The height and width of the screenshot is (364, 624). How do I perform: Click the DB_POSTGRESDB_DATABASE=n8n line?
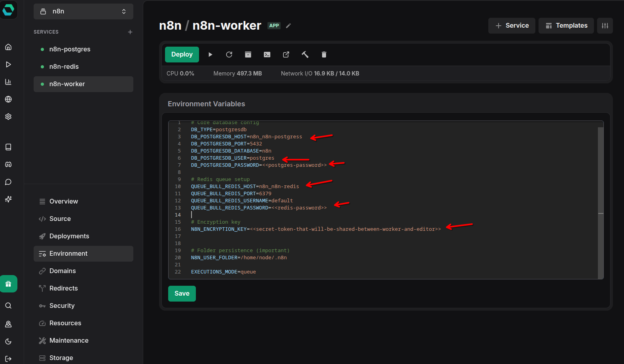tap(231, 151)
